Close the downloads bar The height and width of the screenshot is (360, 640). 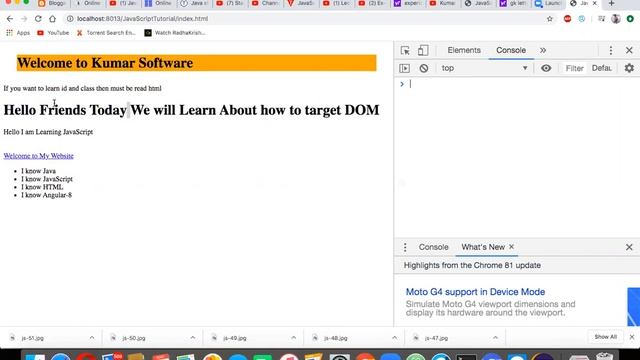[x=632, y=337]
